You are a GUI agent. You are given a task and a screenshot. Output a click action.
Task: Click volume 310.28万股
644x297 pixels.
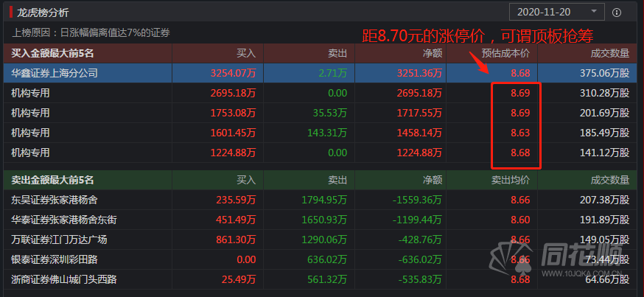point(603,93)
